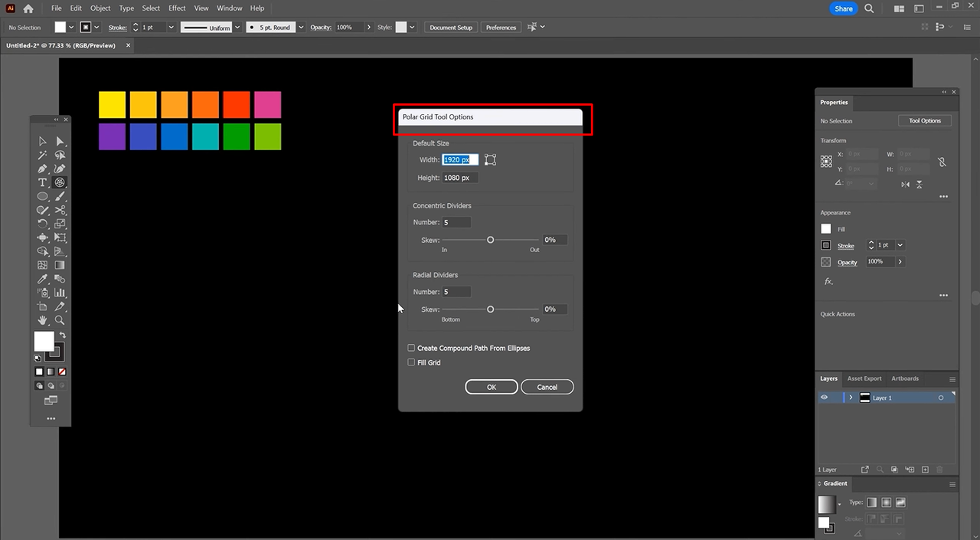This screenshot has width=980, height=540.
Task: Select the Blend tool
Action: pos(60,280)
